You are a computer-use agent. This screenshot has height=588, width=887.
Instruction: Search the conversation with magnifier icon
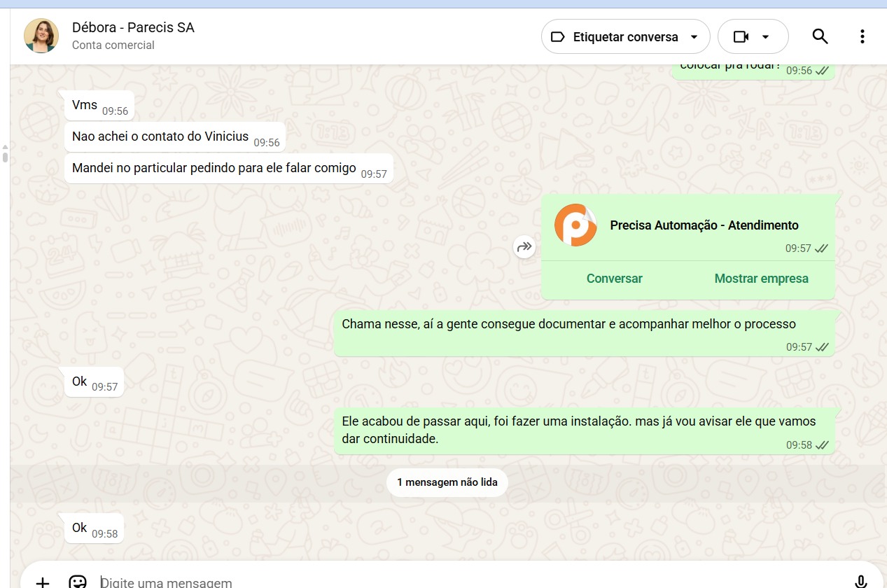point(820,36)
